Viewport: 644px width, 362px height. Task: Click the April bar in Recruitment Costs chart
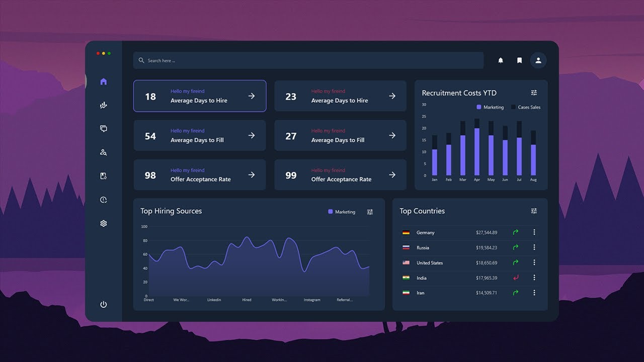(477, 147)
